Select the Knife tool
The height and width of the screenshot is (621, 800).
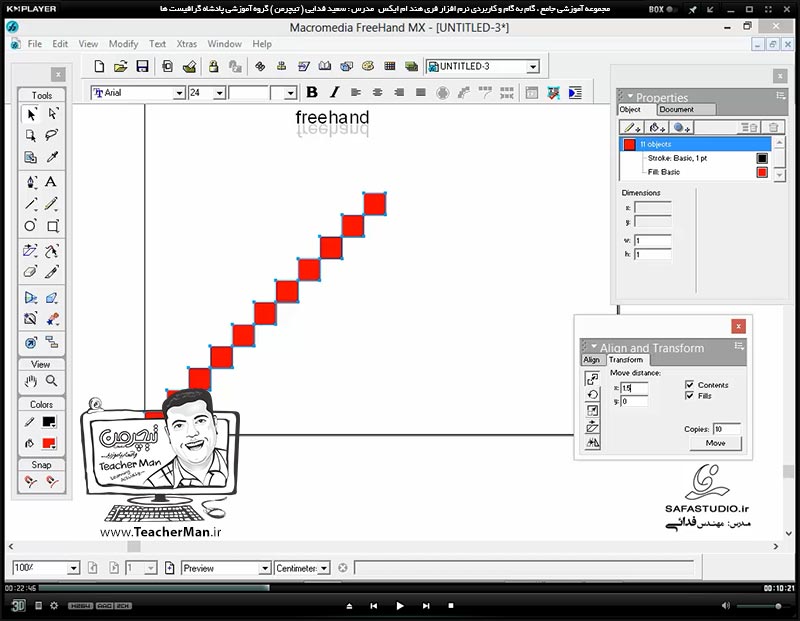click(52, 271)
